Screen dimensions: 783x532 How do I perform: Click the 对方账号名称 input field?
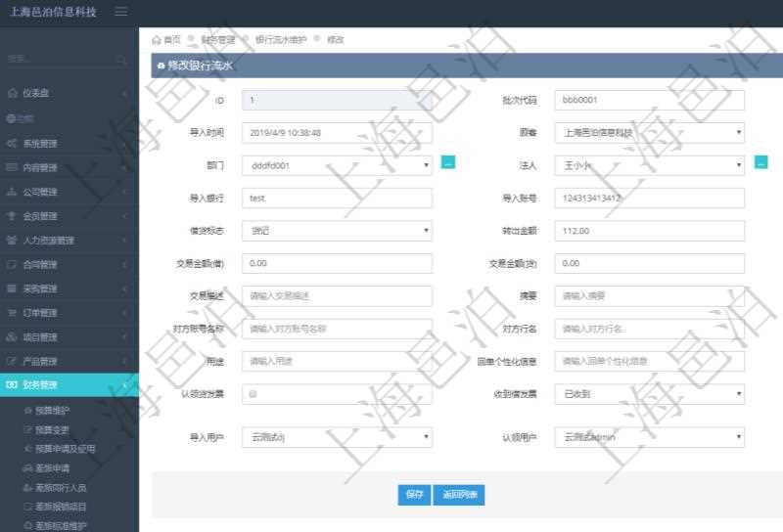click(x=337, y=329)
